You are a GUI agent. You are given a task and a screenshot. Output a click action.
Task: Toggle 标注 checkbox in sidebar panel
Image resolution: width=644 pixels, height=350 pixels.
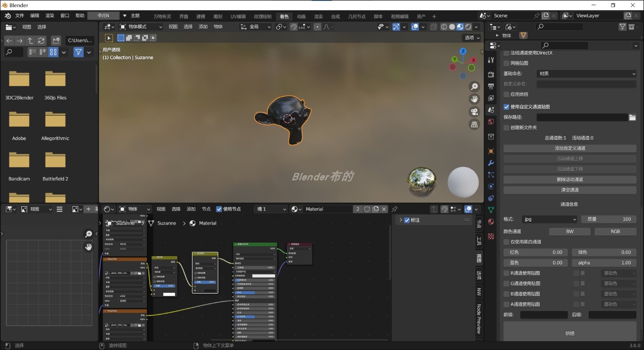(407, 220)
